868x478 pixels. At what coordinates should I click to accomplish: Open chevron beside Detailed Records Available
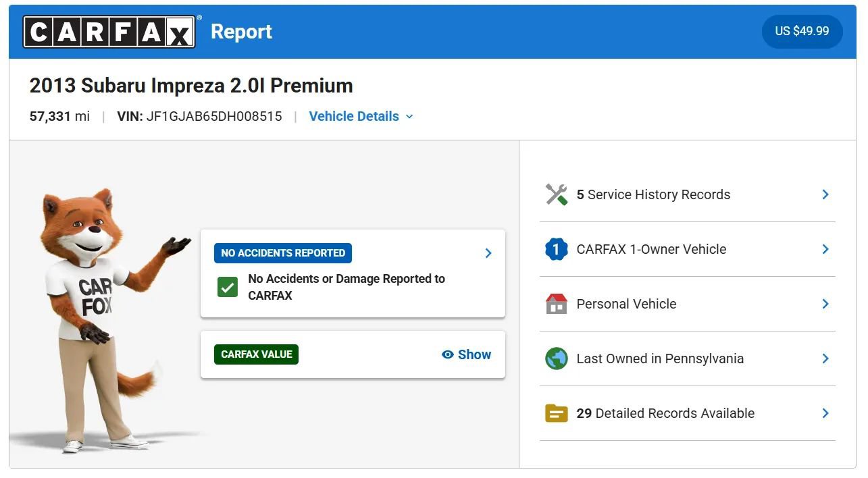[x=825, y=413]
